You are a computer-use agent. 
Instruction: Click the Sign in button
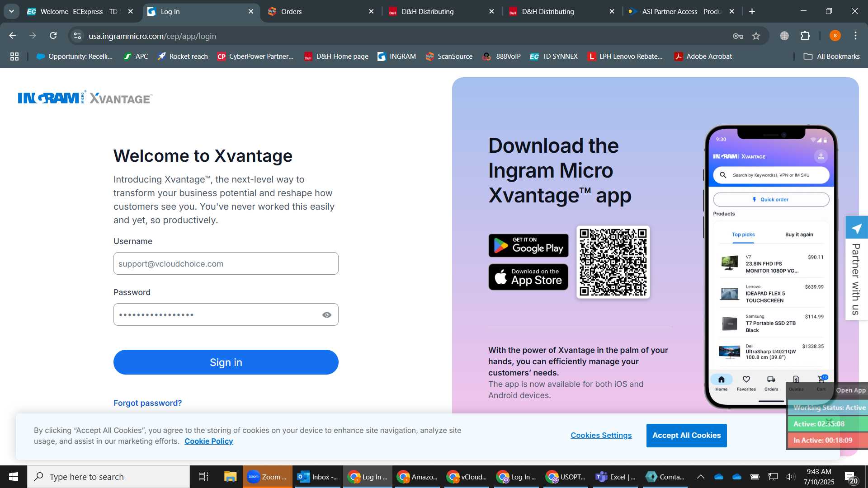(x=226, y=362)
